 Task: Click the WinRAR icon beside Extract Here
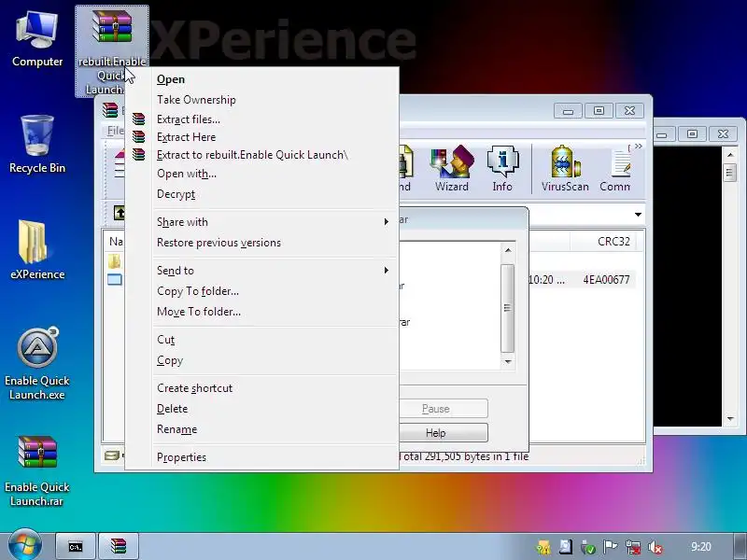coord(138,136)
